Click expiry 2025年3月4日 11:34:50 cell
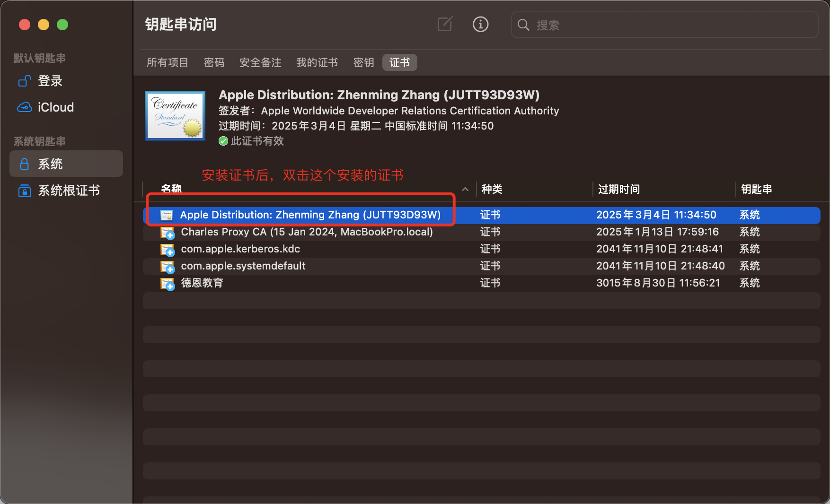Image resolution: width=830 pixels, height=504 pixels. 656,215
